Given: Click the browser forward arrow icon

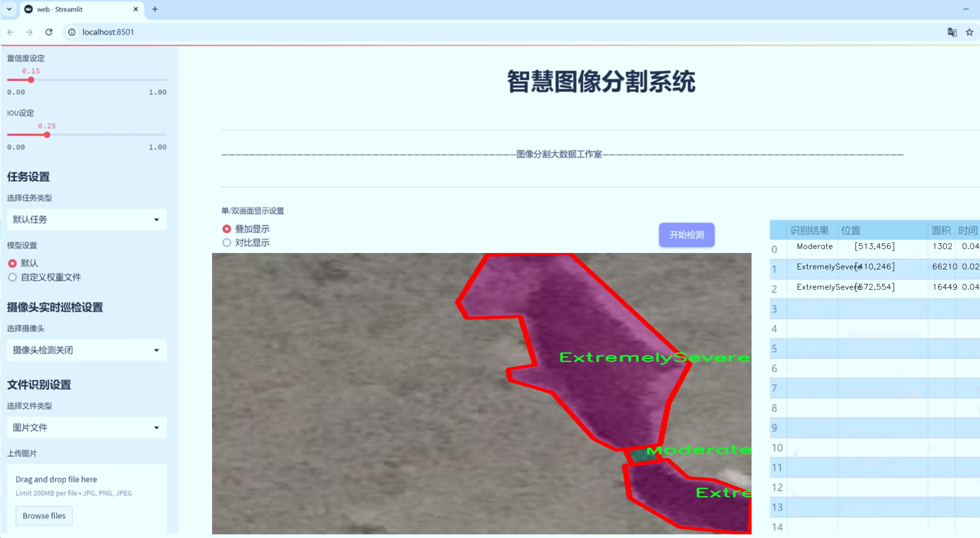Looking at the screenshot, I should (x=29, y=32).
